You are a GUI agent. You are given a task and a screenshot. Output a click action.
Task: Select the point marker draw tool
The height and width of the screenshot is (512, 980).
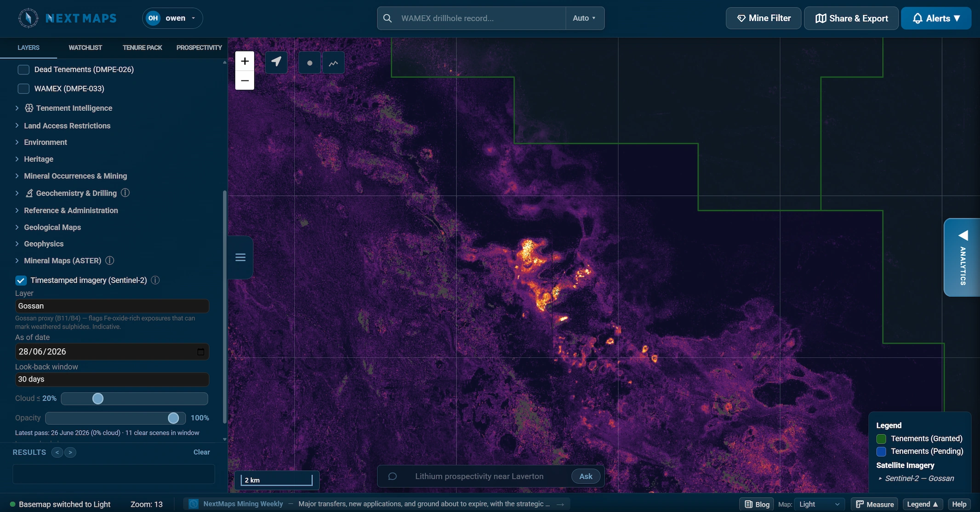tap(310, 63)
